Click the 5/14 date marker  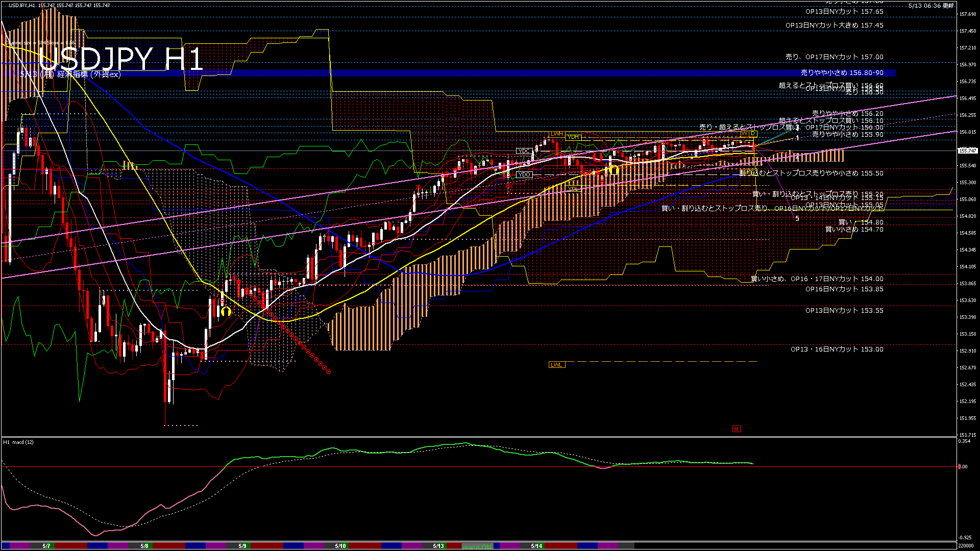pos(536,546)
